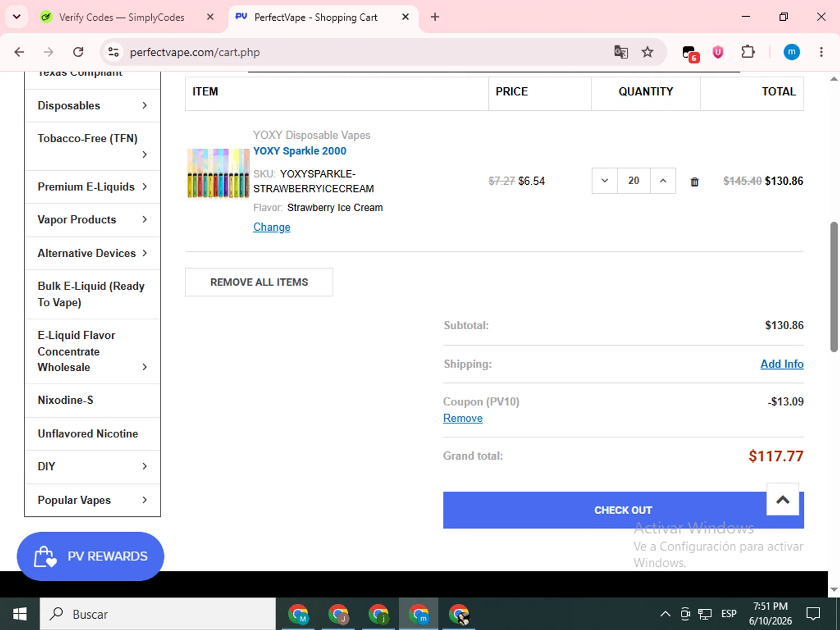Click the back-to-top arrow button
Viewport: 840px width, 630px height.
pos(782,499)
